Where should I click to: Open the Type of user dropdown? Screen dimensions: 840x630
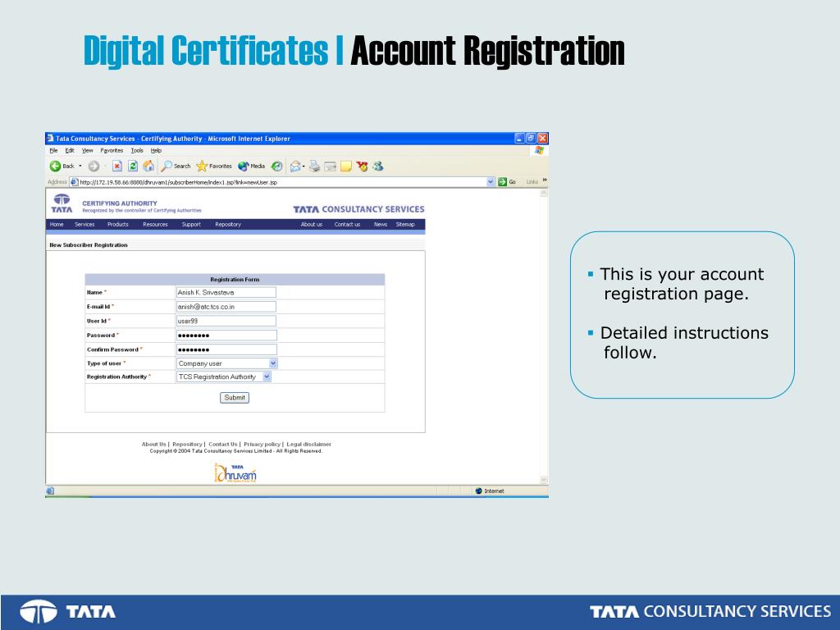(273, 363)
